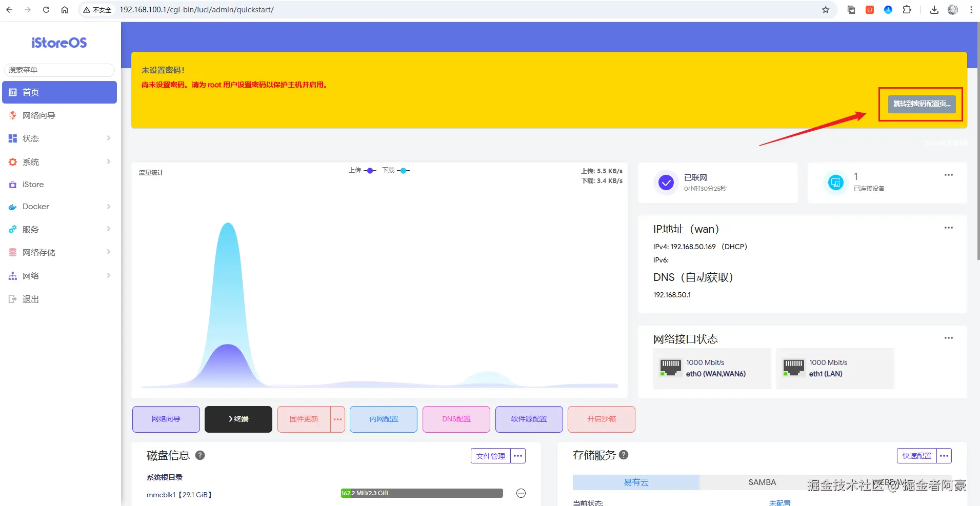Toggle the 上传 legend series
This screenshot has width=980, height=506.
point(363,170)
